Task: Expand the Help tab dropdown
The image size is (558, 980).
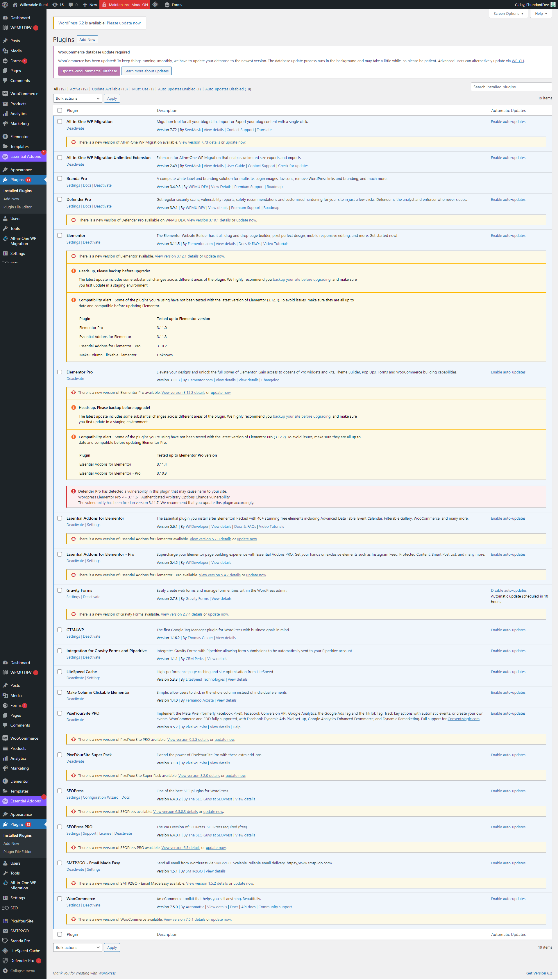Action: (541, 13)
